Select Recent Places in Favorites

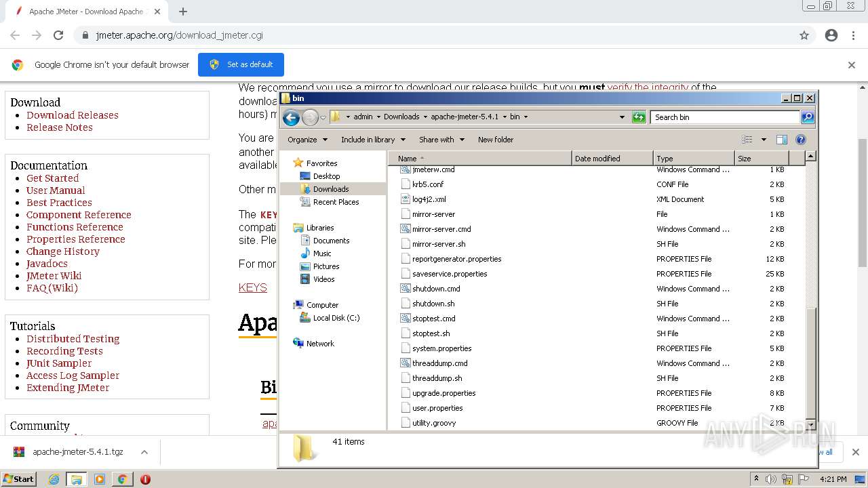(x=336, y=202)
